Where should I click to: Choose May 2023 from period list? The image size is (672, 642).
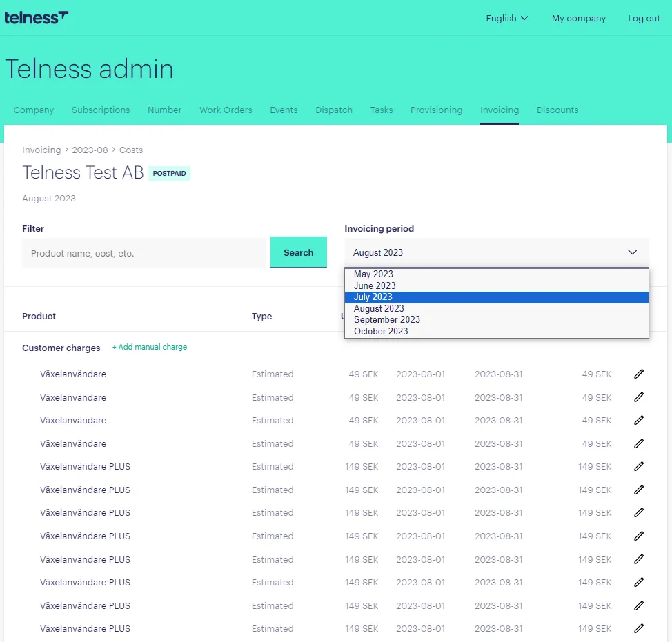click(496, 274)
